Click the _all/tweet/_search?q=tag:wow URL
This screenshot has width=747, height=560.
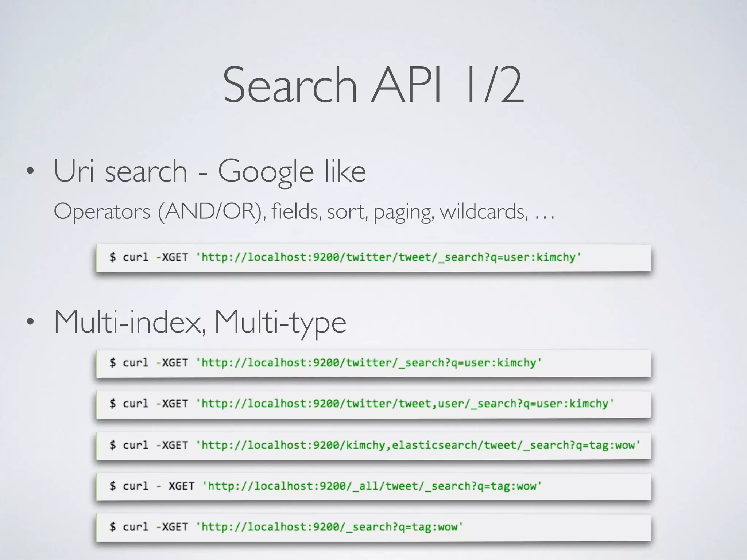click(x=372, y=486)
